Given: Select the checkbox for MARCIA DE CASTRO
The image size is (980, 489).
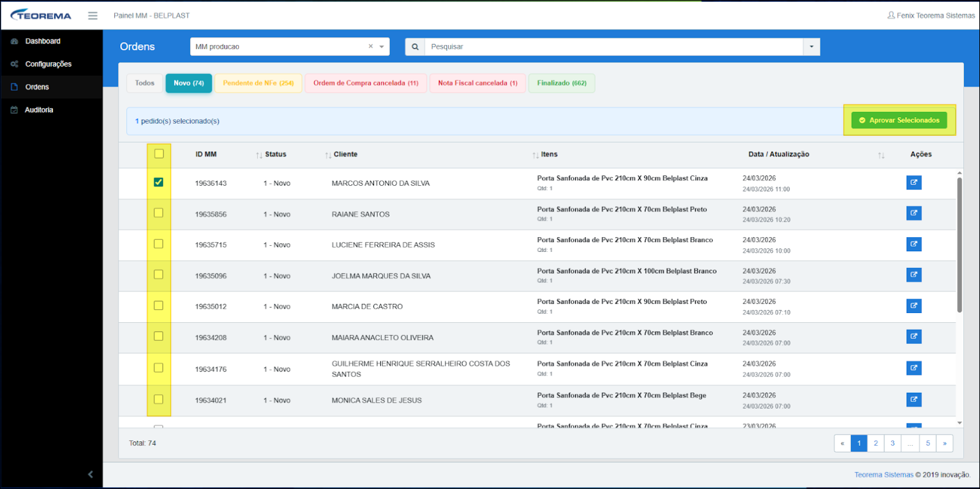Looking at the screenshot, I should [x=159, y=306].
